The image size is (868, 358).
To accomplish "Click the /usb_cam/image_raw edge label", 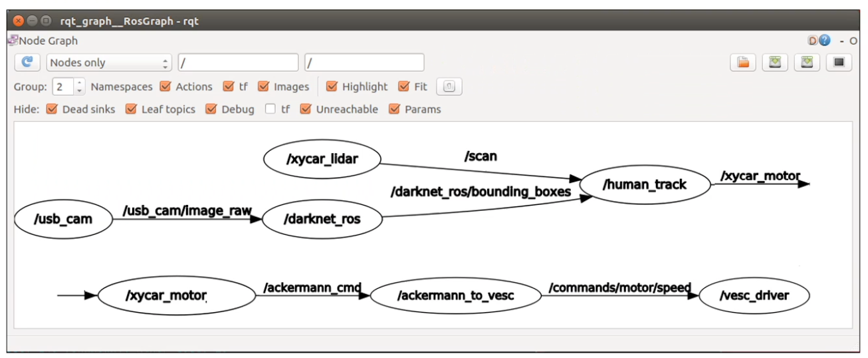I will click(187, 211).
